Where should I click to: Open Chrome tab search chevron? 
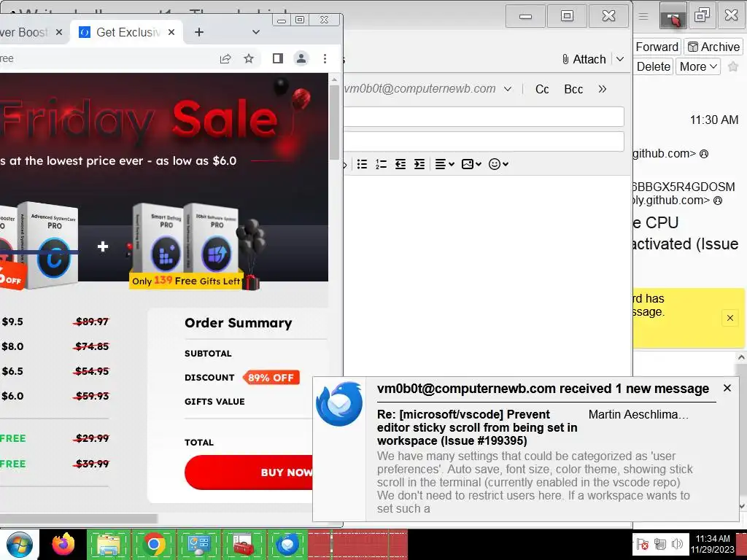[256, 32]
